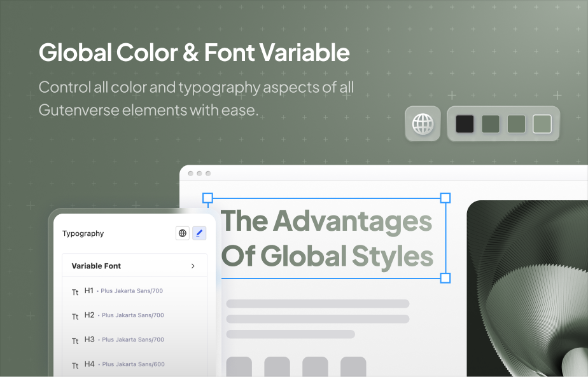Select the black color swatch
Viewport: 588px width, 377px height.
tap(465, 123)
